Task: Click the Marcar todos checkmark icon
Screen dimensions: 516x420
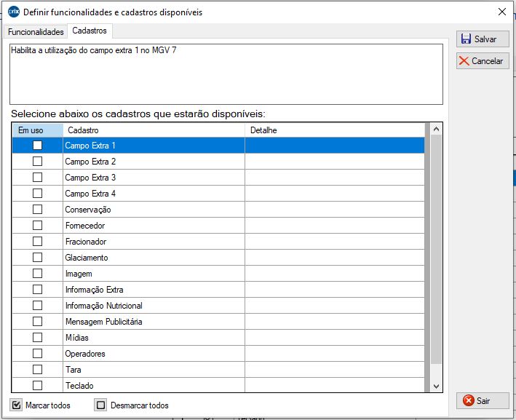Action: tap(17, 405)
